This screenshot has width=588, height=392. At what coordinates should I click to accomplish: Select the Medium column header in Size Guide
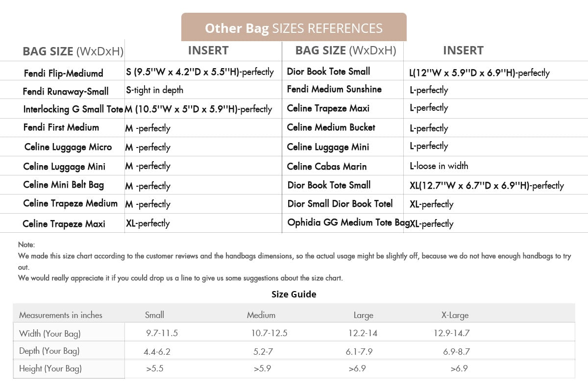tap(261, 315)
